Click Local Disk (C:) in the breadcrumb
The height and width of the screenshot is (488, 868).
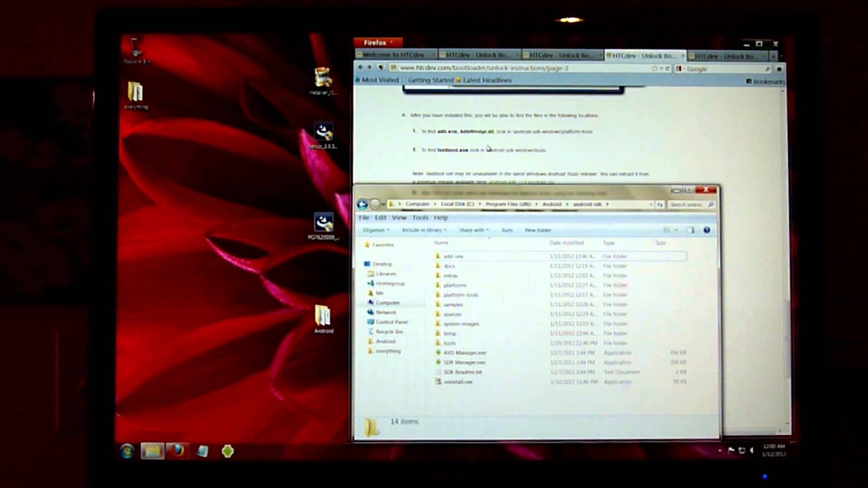point(458,204)
